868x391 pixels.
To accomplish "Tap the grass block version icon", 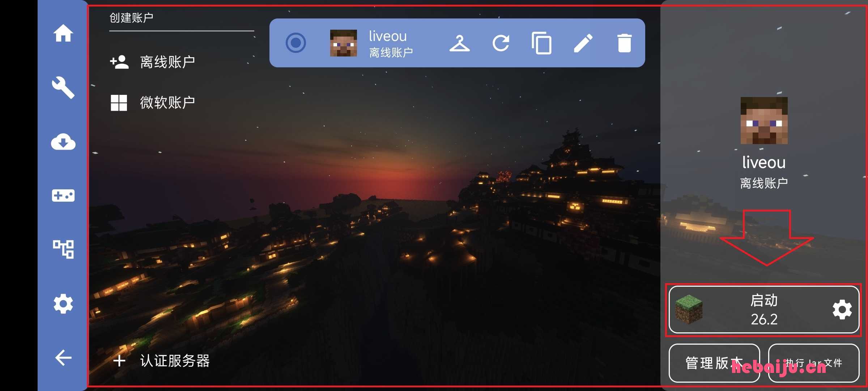I will (x=689, y=310).
